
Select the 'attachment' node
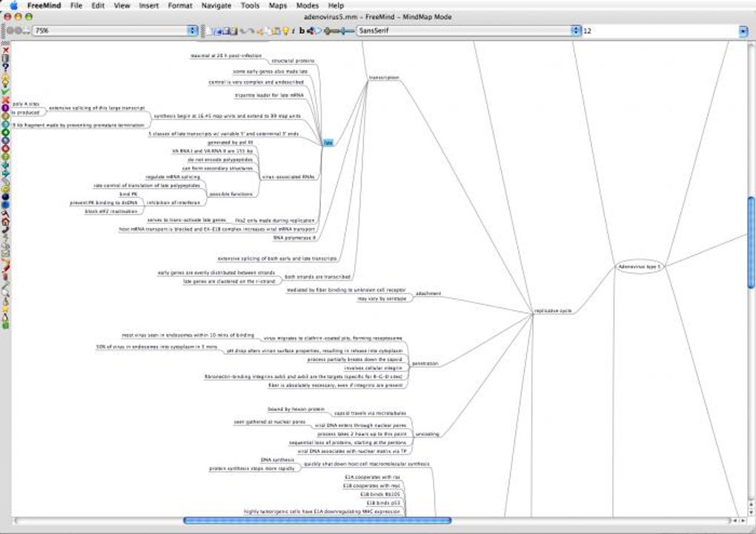tap(428, 293)
